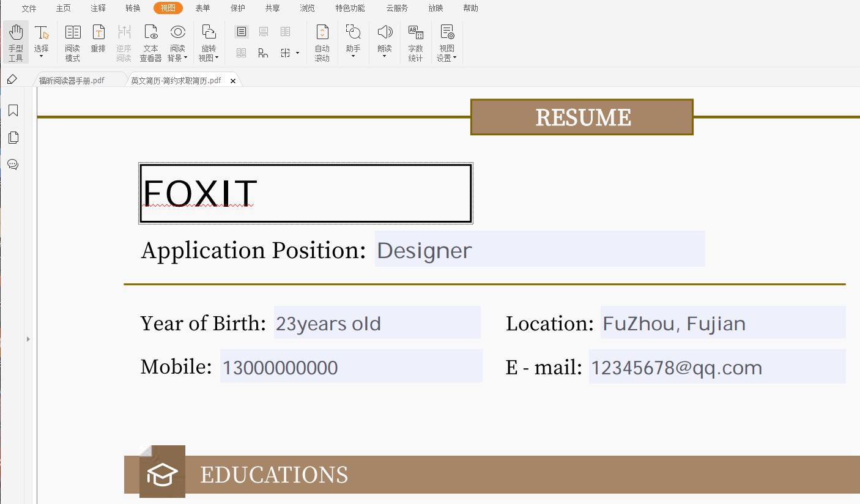Activate the text Select tool (选择)

(42, 40)
